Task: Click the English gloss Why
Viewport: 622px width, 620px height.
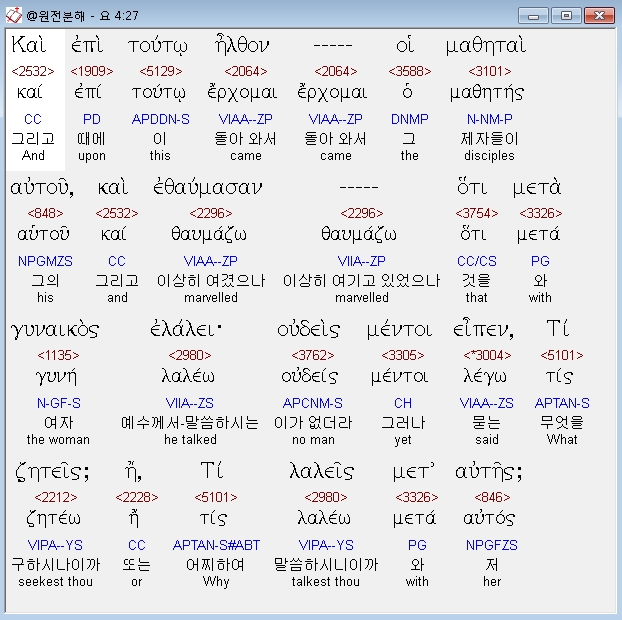Action: [216, 582]
